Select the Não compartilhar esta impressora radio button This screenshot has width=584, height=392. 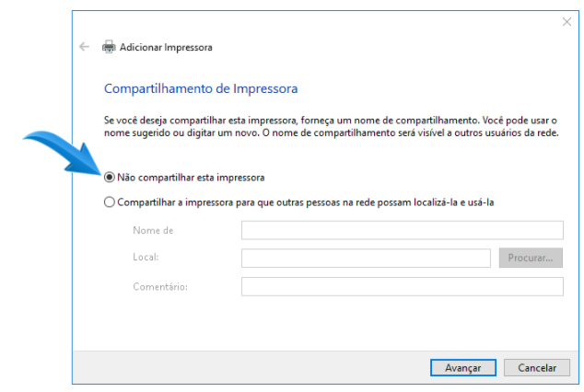tap(109, 178)
